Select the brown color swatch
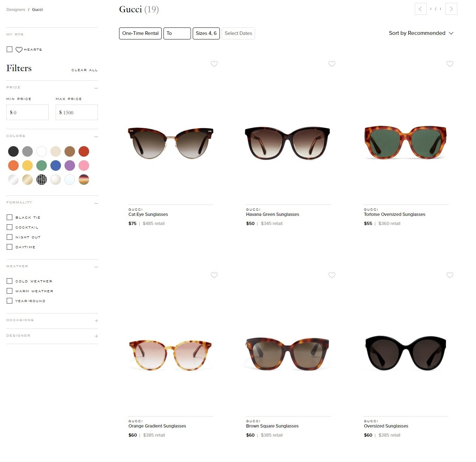 click(70, 151)
